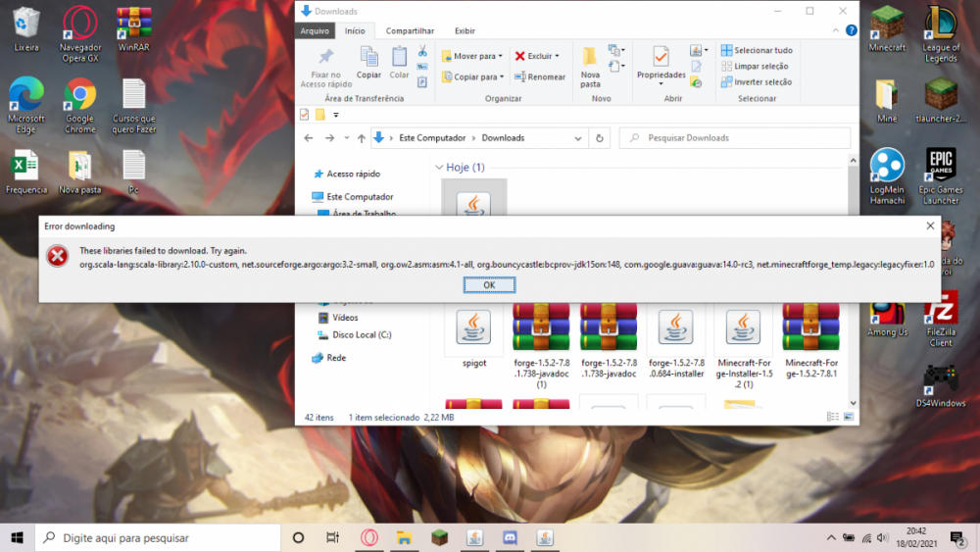This screenshot has width=980, height=552.
Task: Click the Copiar icon in the ribbon
Action: [x=368, y=62]
